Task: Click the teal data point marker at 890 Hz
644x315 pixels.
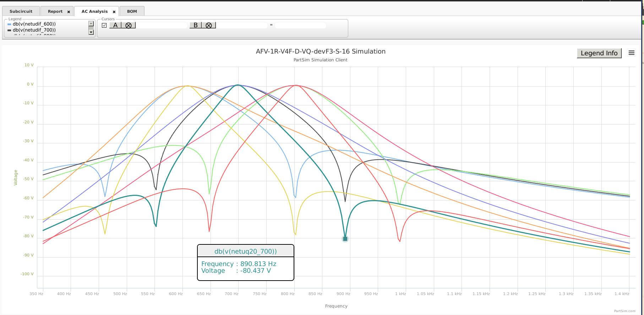Action: (x=345, y=239)
